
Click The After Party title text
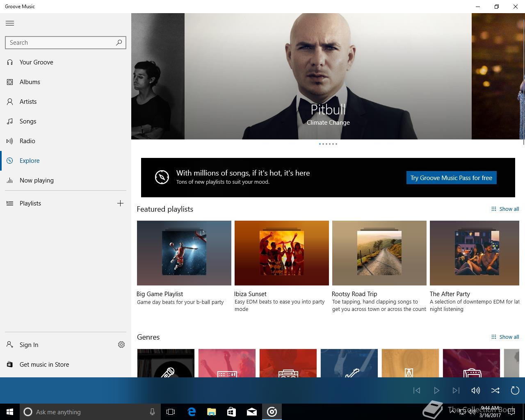(450, 294)
